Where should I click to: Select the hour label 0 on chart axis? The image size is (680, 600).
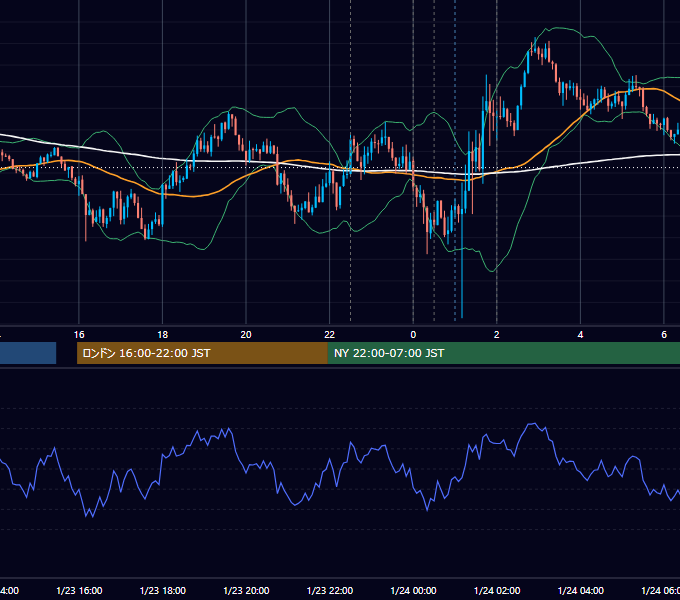(x=413, y=334)
